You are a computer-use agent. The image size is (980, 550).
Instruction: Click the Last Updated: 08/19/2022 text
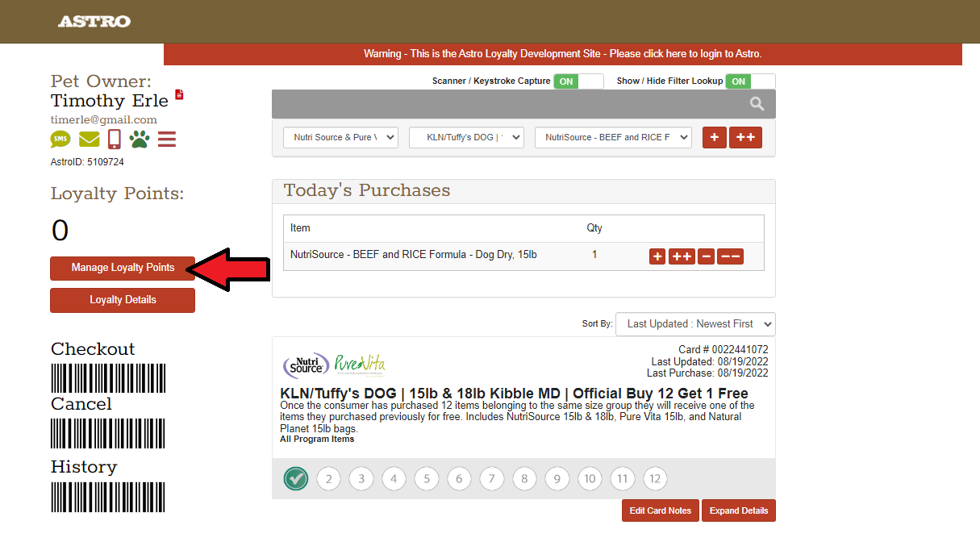click(710, 361)
